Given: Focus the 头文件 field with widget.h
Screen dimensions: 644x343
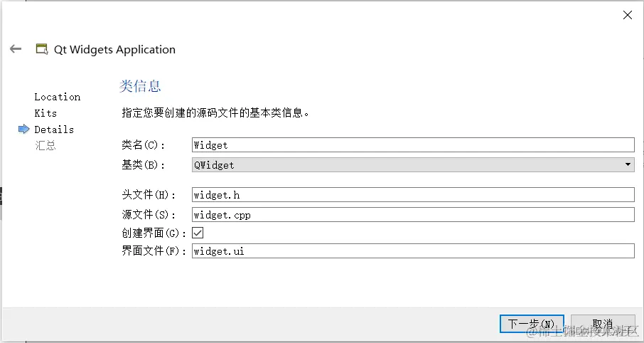Looking at the screenshot, I should [413, 194].
